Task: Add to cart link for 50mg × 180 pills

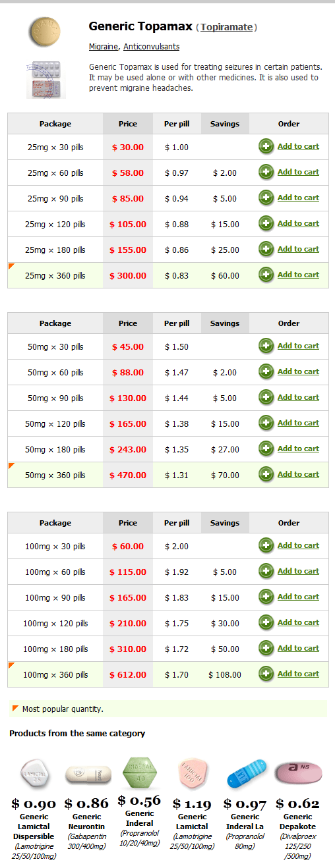Action: click(298, 448)
